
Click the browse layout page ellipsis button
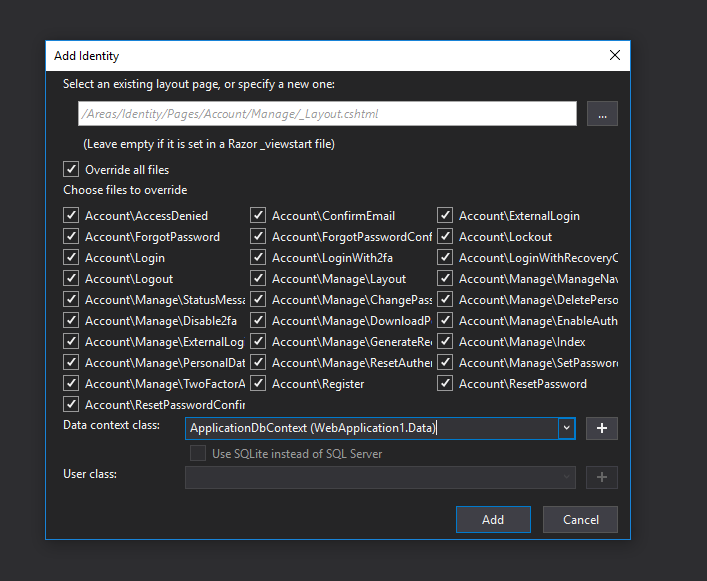point(602,114)
